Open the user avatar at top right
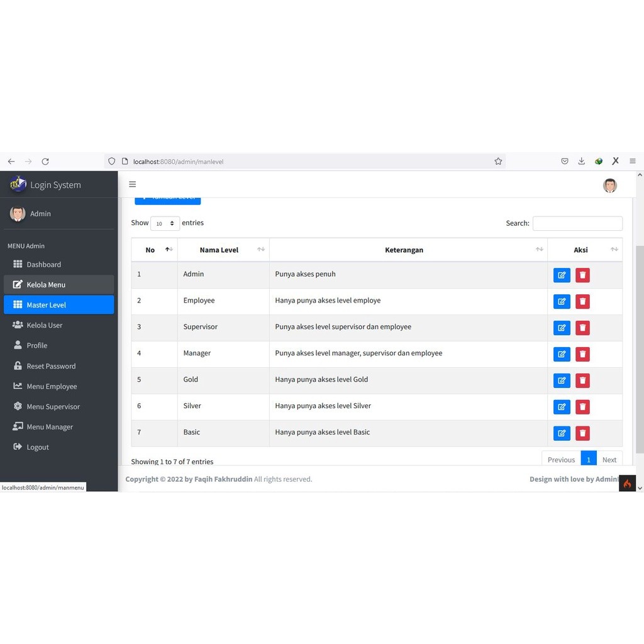 (x=609, y=186)
